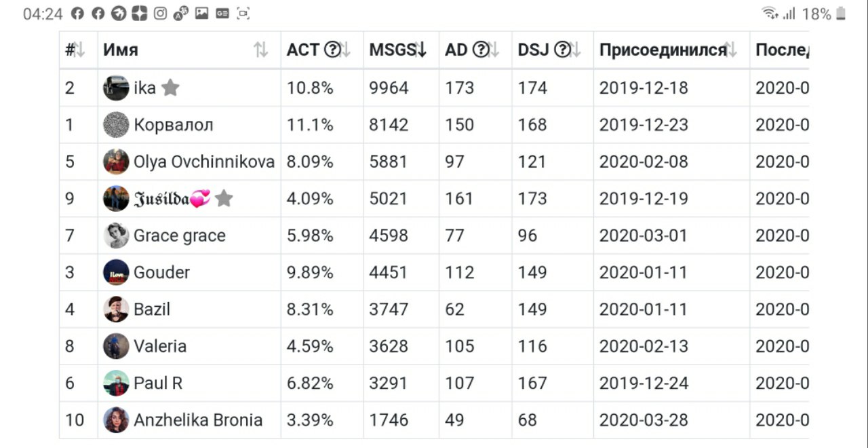Open Корвалол user avatar

click(116, 125)
